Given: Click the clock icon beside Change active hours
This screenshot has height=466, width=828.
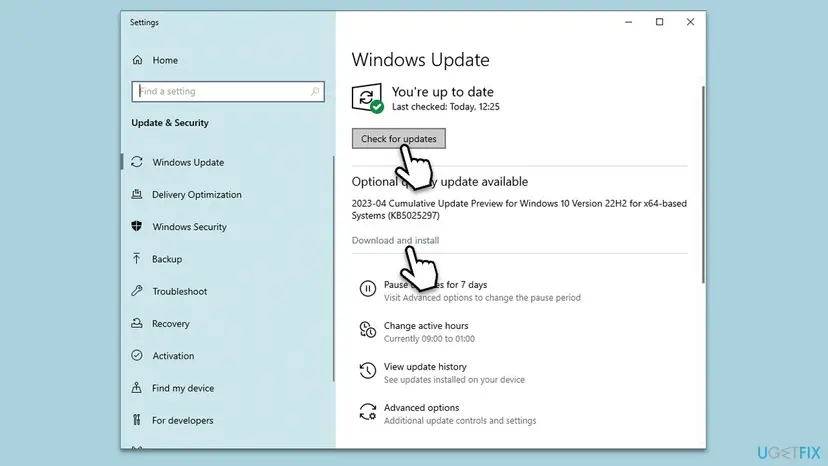Looking at the screenshot, I should pos(368,330).
